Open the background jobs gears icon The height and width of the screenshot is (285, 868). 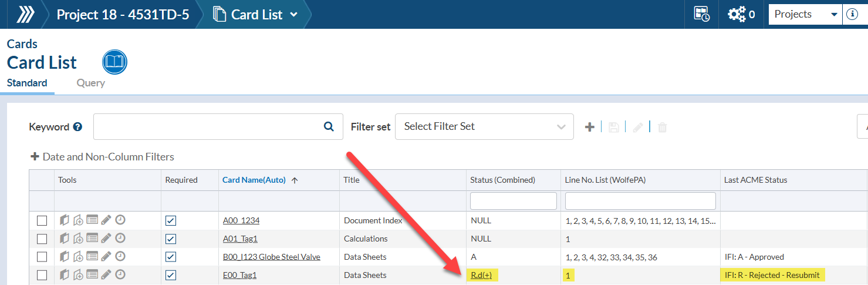coord(737,15)
